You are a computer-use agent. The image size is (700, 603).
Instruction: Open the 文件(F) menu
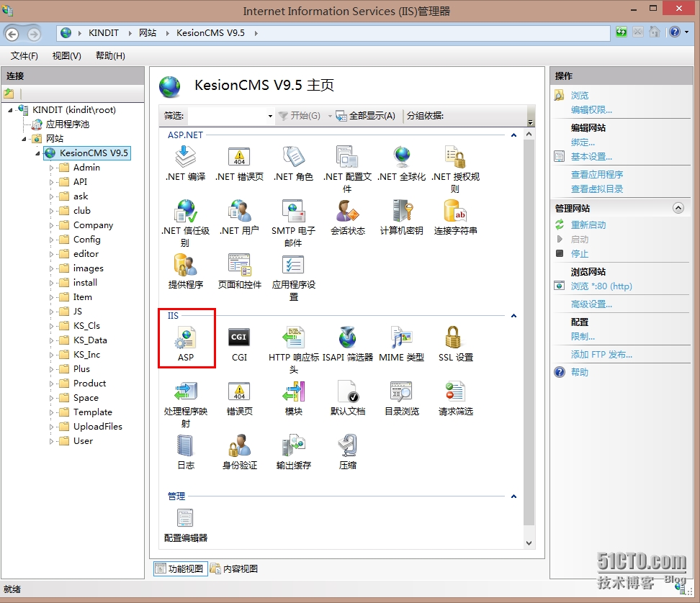click(x=24, y=55)
